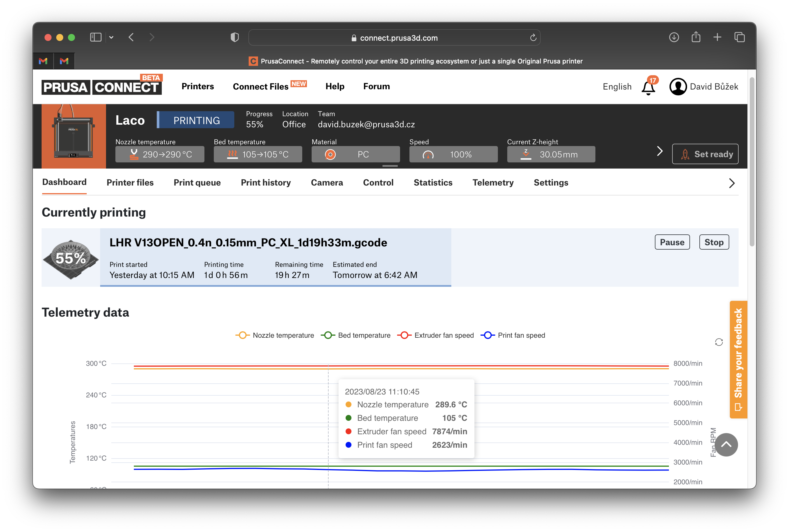Click the scroll-to-top arrow button

[x=726, y=445]
